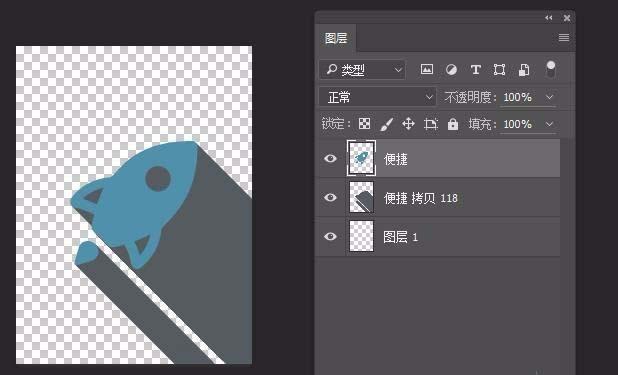Filter for smart objects icon

[x=524, y=70]
